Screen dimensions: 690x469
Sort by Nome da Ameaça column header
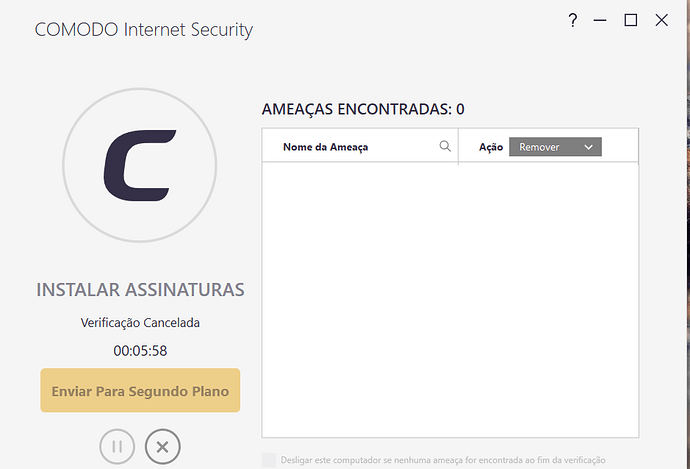(x=325, y=147)
